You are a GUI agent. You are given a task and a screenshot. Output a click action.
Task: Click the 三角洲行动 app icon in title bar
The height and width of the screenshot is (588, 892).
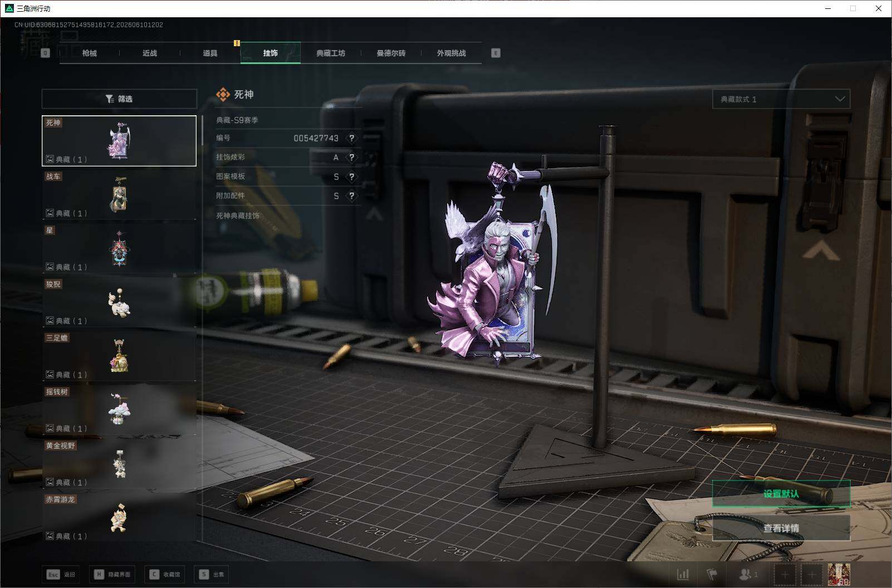[9, 8]
